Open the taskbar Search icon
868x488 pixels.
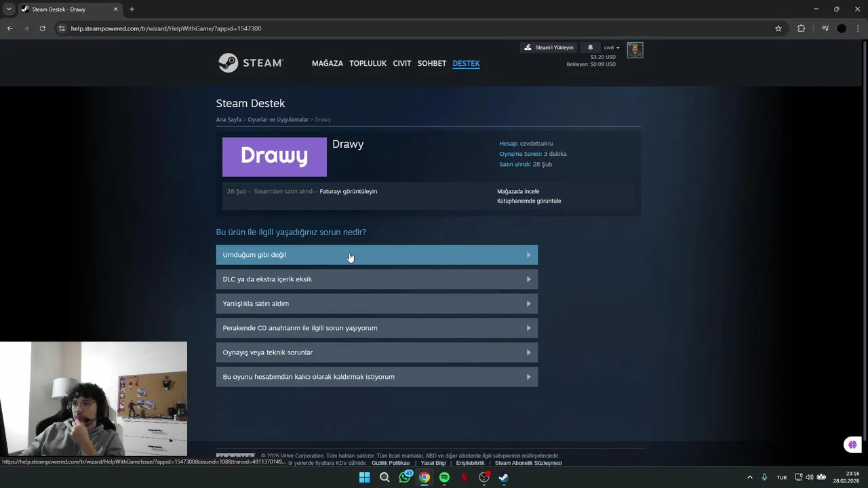pyautogui.click(x=384, y=477)
